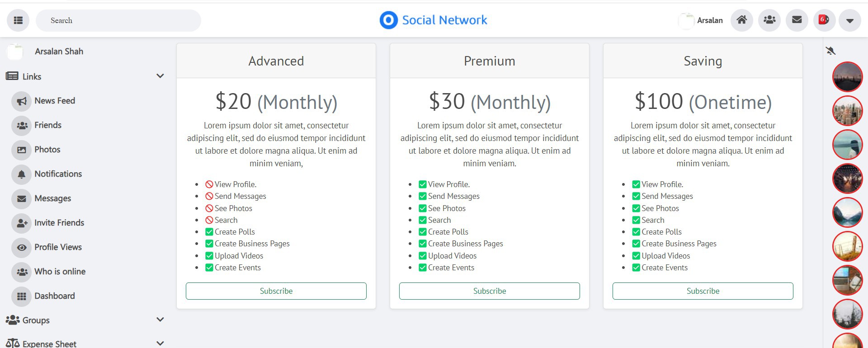The width and height of the screenshot is (868, 348).
Task: Click the Create Polls checkmark in the Advanced plan
Action: tap(209, 232)
